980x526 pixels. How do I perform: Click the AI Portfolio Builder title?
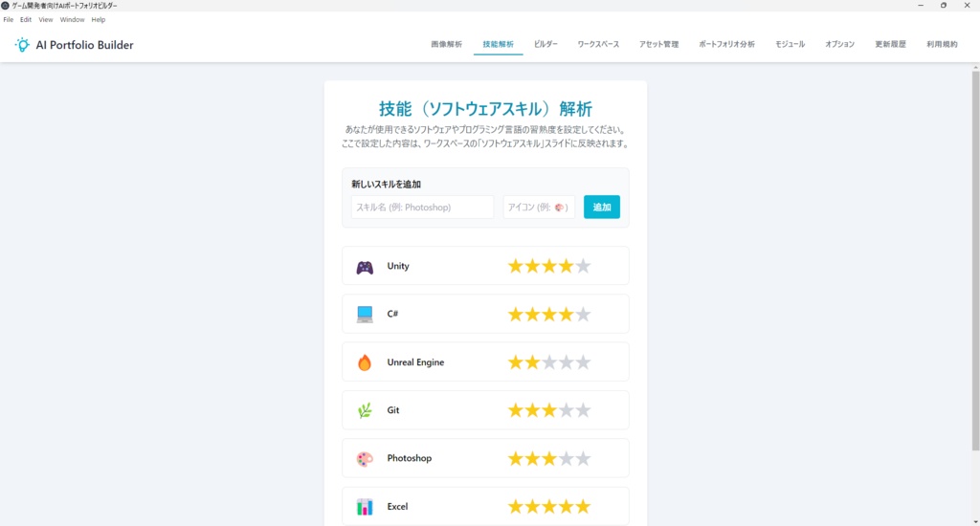tap(84, 45)
